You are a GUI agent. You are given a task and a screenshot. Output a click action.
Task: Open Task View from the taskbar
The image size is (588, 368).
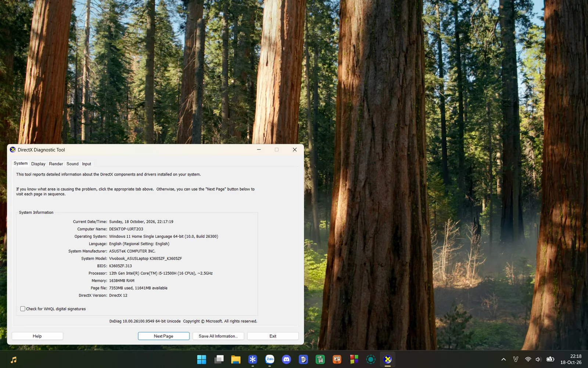pyautogui.click(x=219, y=360)
